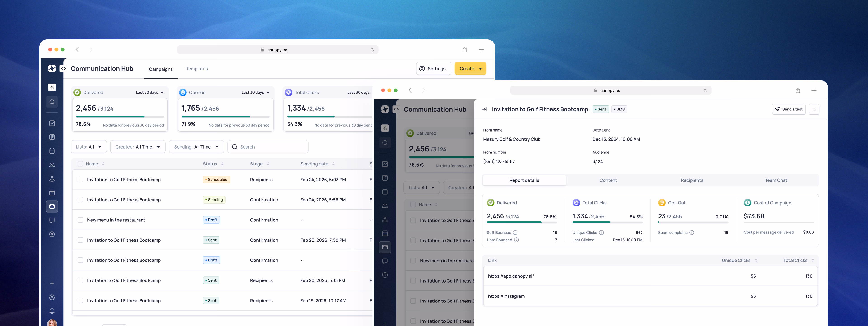Screen dimensions: 868x326
Task: Open members people icon in left sidebar
Action: coord(52,165)
